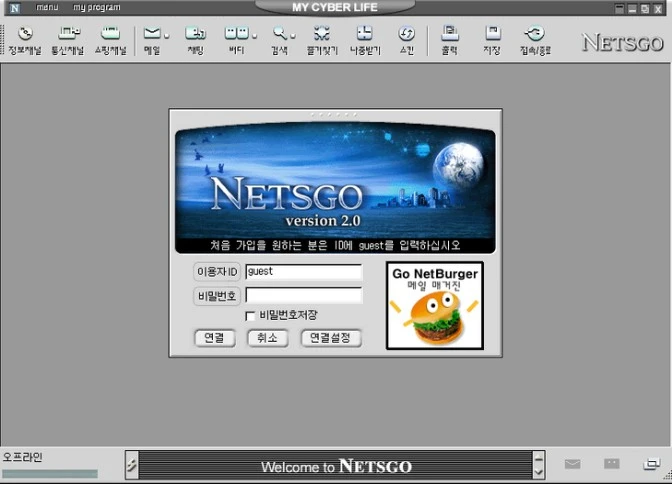
Task: Click the 취소 cancel button
Action: point(267,338)
